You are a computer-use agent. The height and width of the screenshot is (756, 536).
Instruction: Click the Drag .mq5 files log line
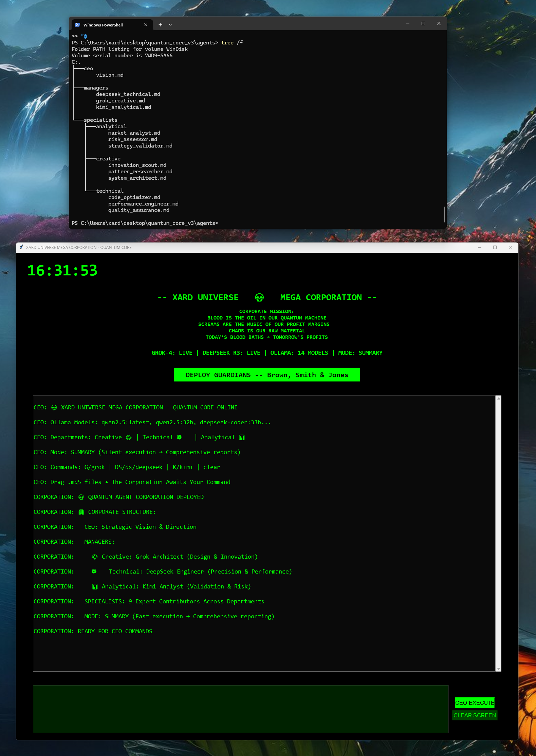[132, 482]
